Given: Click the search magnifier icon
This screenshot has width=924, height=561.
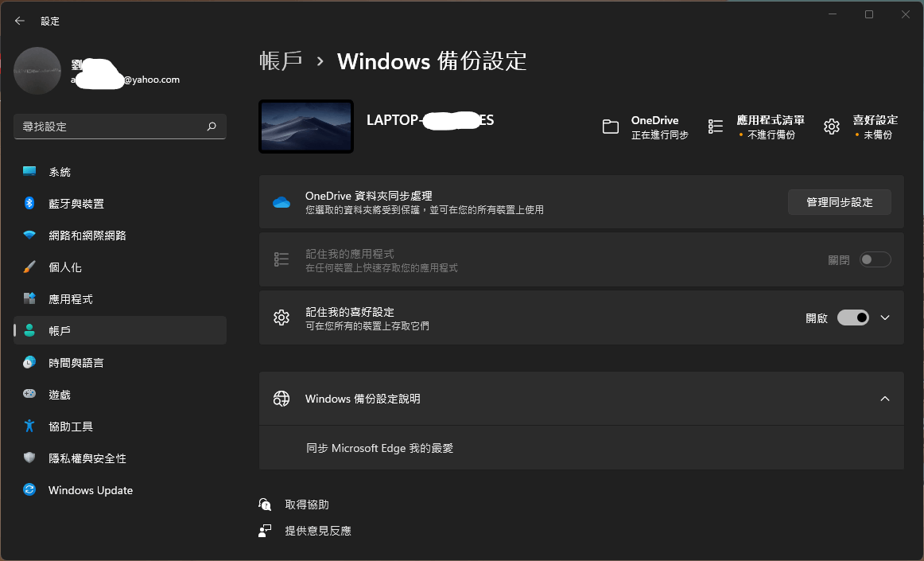Looking at the screenshot, I should [x=212, y=127].
